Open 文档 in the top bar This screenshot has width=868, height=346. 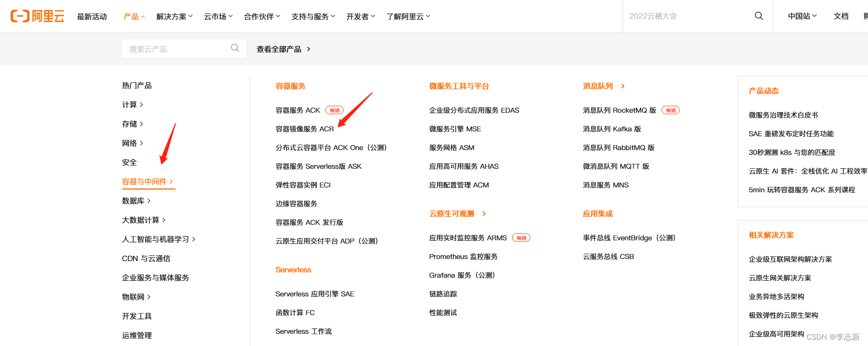point(841,16)
